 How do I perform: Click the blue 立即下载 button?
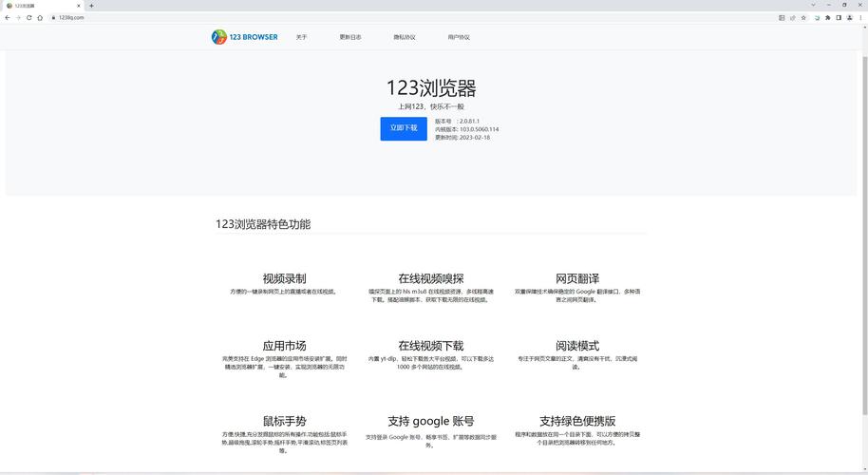click(x=404, y=128)
